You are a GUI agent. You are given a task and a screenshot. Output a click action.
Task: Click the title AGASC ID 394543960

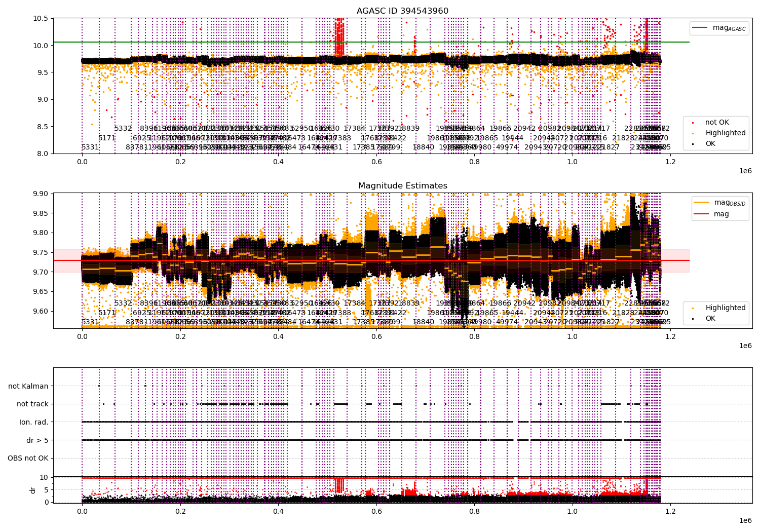402,11
